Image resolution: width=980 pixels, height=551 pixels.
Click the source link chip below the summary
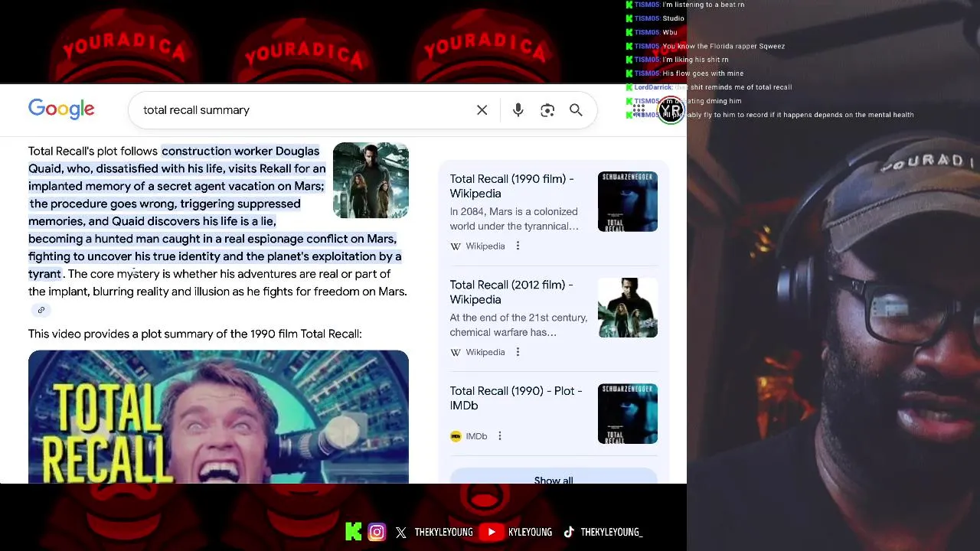pos(41,310)
